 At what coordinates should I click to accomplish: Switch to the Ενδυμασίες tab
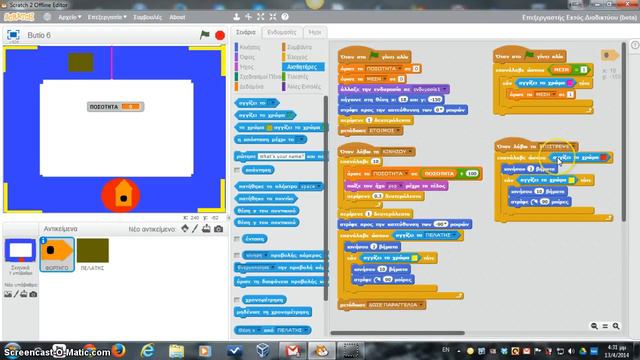[x=281, y=32]
